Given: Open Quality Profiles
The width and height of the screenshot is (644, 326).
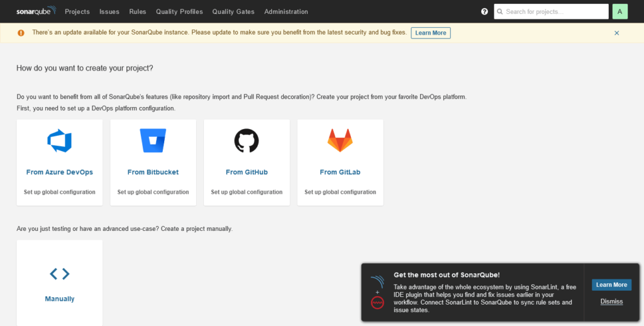Looking at the screenshot, I should click(x=179, y=11).
